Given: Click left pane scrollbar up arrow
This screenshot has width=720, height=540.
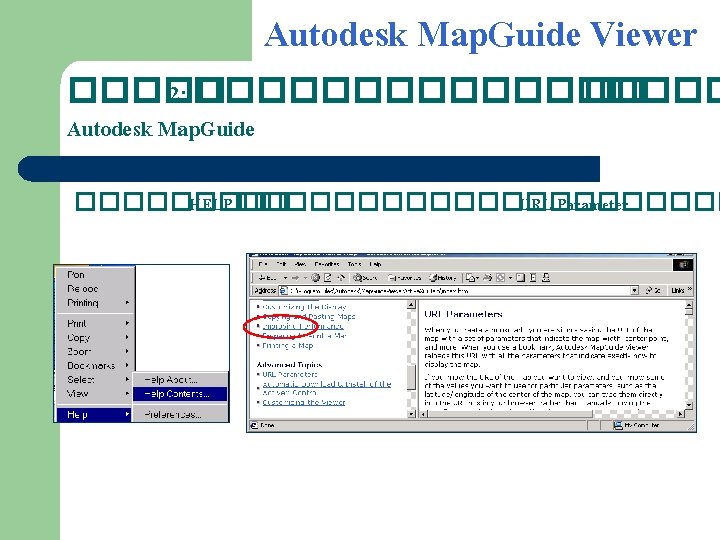Looking at the screenshot, I should pyautogui.click(x=411, y=305).
